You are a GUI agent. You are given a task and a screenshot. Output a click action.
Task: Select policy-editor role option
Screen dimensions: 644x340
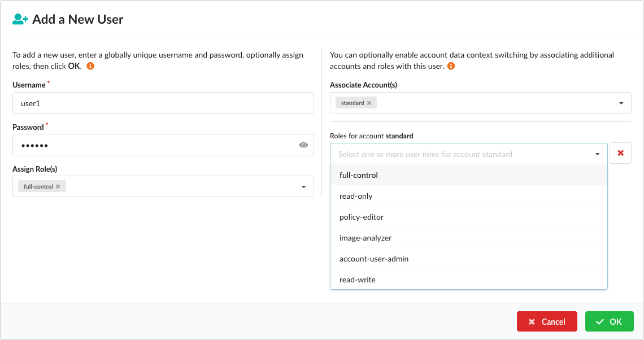point(362,217)
